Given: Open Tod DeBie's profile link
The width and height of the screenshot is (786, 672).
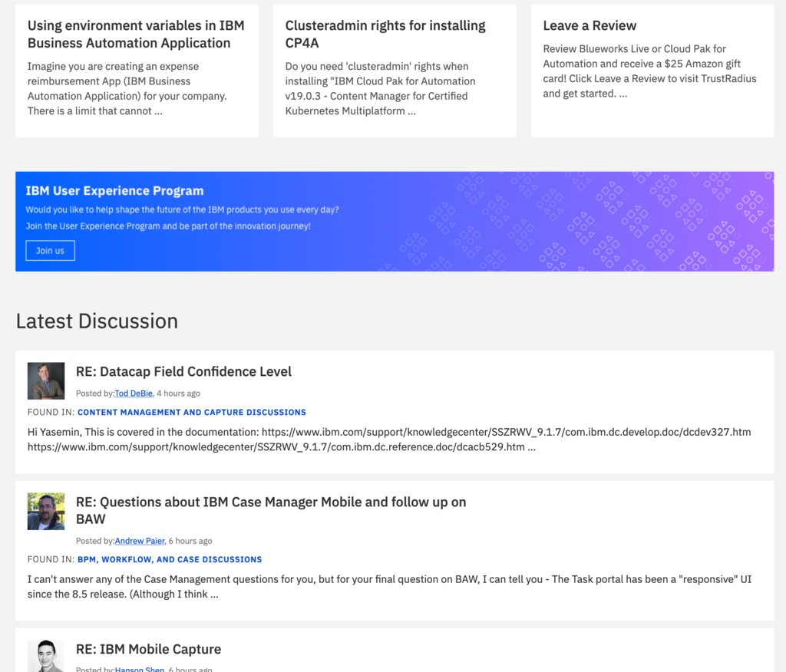Looking at the screenshot, I should pos(134,394).
